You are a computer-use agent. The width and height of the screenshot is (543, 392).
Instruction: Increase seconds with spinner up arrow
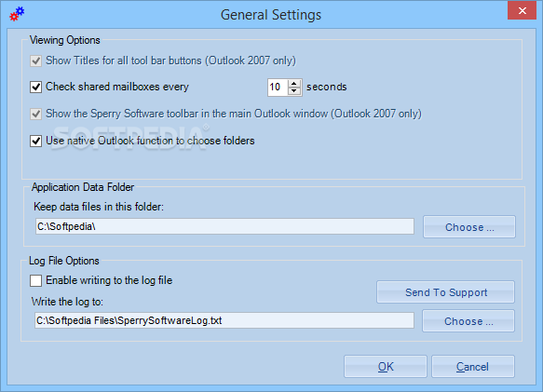click(294, 84)
